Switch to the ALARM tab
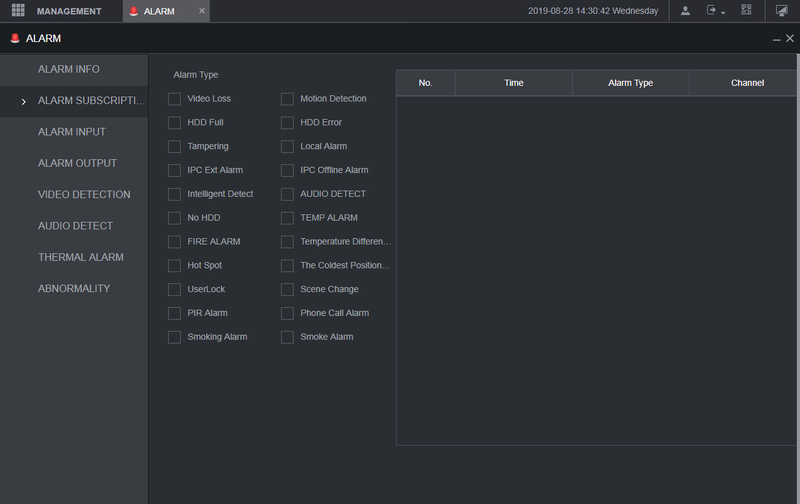Image resolution: width=800 pixels, height=504 pixels. click(159, 11)
